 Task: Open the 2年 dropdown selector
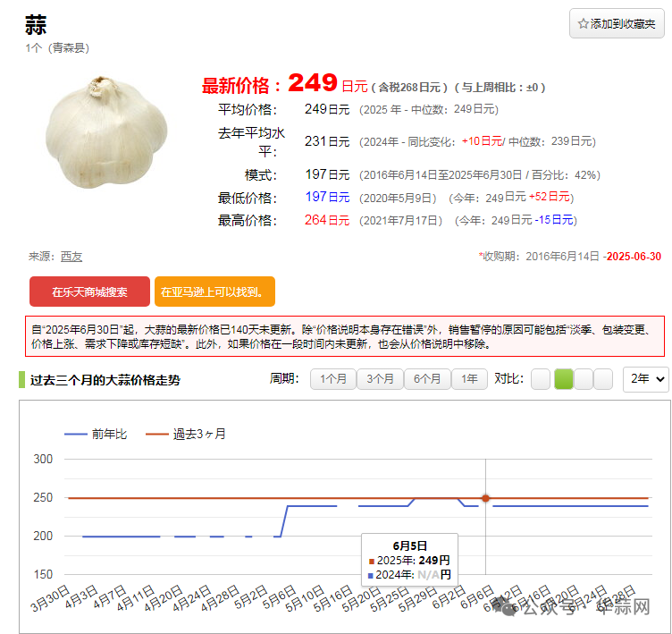pos(645,379)
